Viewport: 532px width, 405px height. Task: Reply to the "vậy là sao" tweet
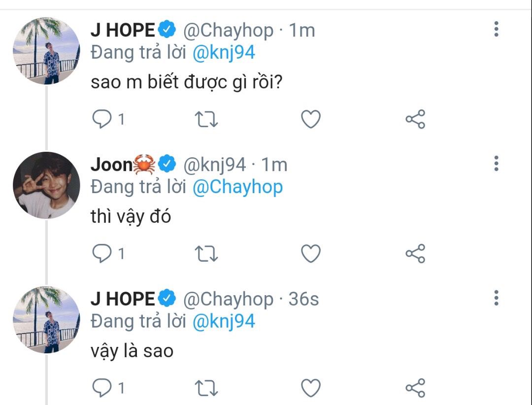(x=102, y=388)
